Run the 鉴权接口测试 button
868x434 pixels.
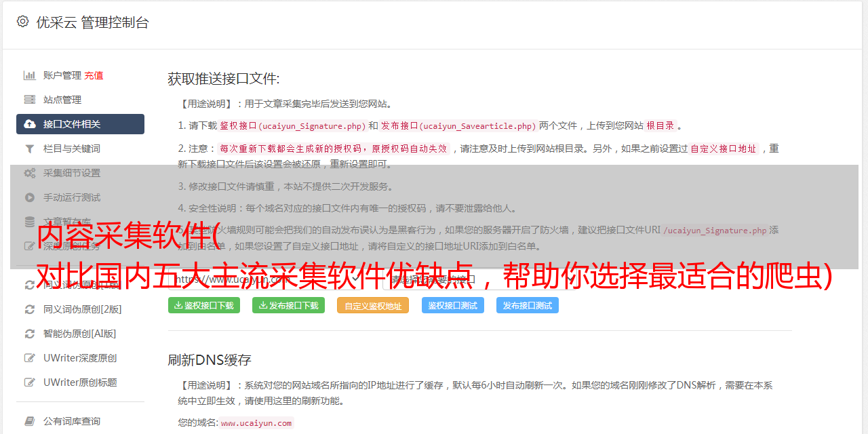point(453,305)
